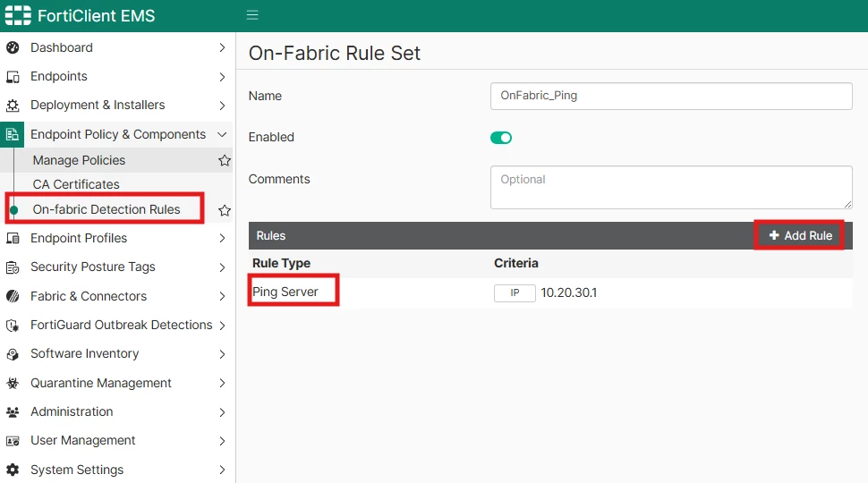Click the IP criteria tag
This screenshot has width=868, height=483.
click(x=515, y=292)
